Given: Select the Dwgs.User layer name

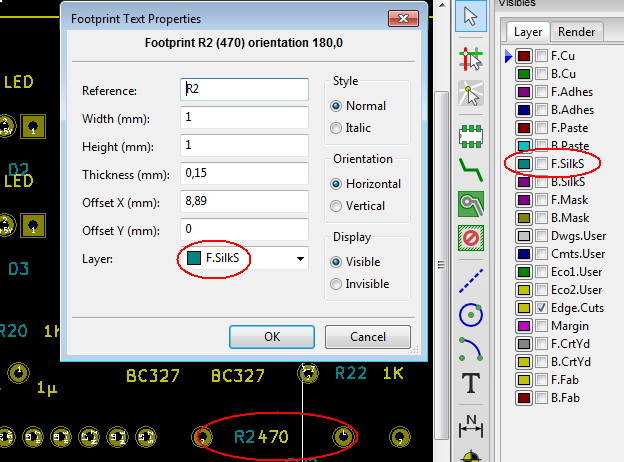Looking at the screenshot, I should tap(578, 236).
